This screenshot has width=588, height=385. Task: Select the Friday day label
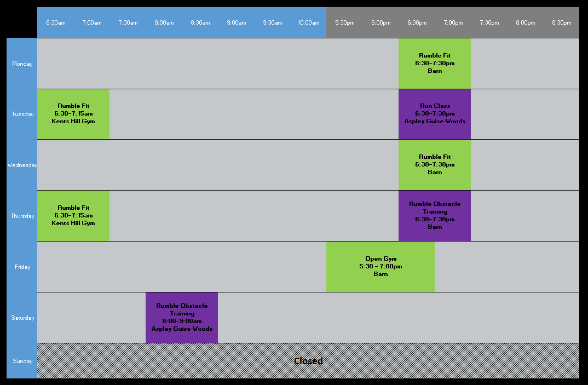point(22,267)
